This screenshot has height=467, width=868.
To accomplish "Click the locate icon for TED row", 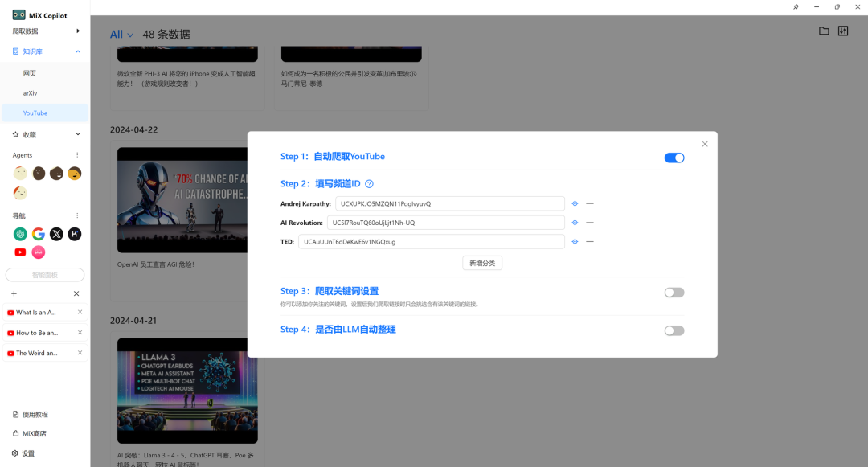I will (575, 241).
